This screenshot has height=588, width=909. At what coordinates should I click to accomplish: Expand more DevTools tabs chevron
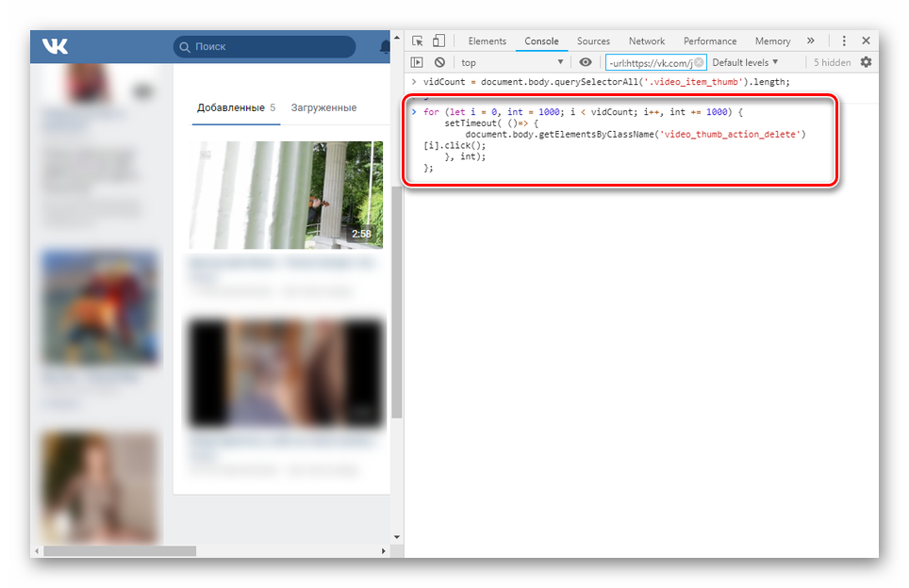(810, 41)
